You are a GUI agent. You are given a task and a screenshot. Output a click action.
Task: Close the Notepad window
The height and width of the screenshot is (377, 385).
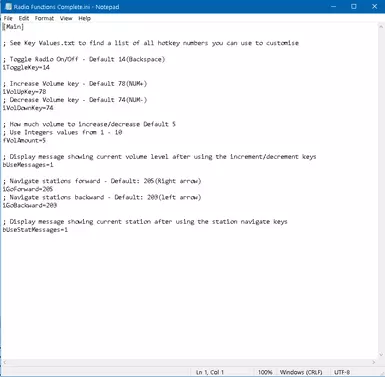point(374,7)
